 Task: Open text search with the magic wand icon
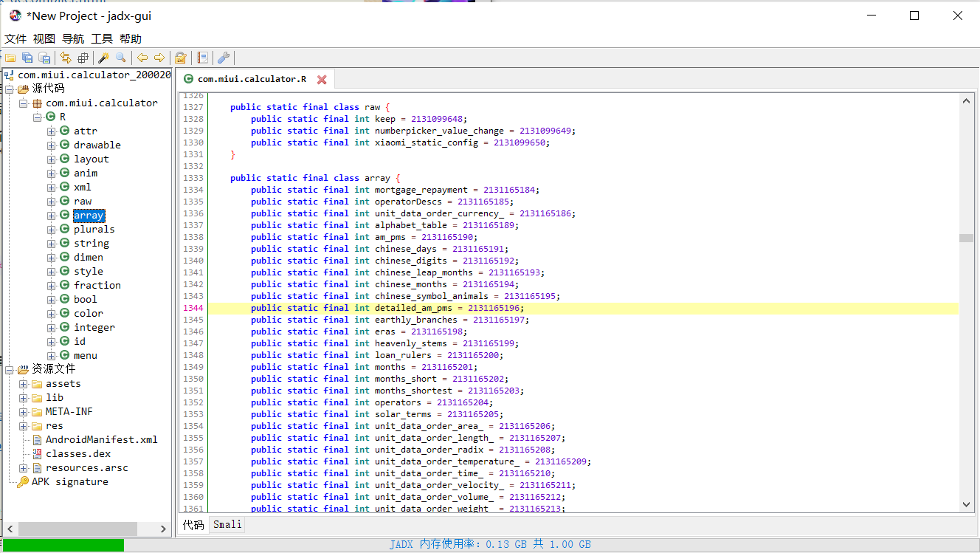pos(104,58)
